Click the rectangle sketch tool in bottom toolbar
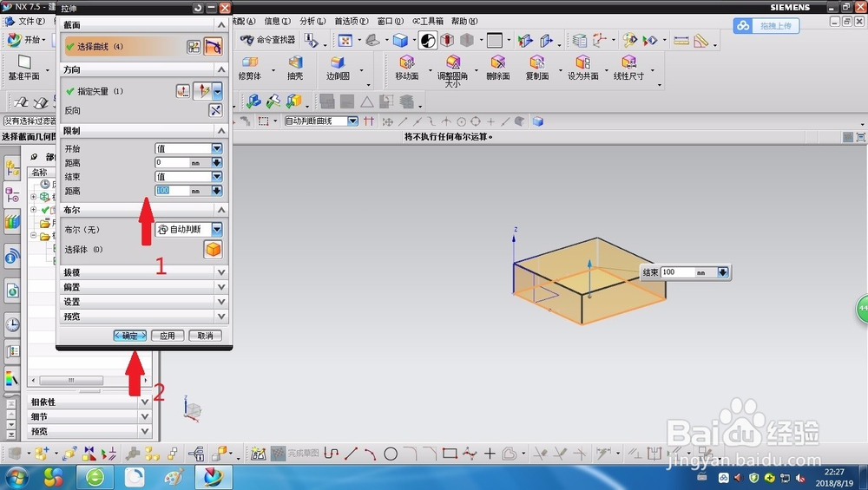This screenshot has width=868, height=490. 450,454
